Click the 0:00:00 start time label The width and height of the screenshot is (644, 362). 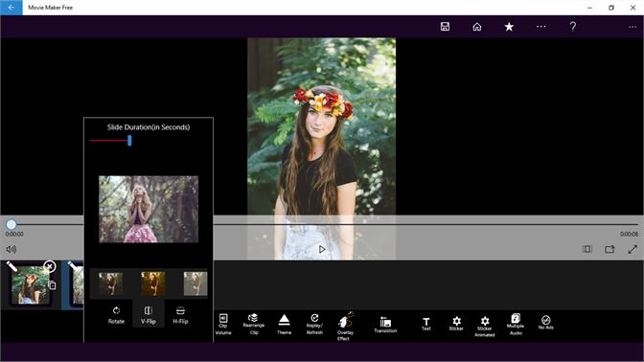point(14,234)
